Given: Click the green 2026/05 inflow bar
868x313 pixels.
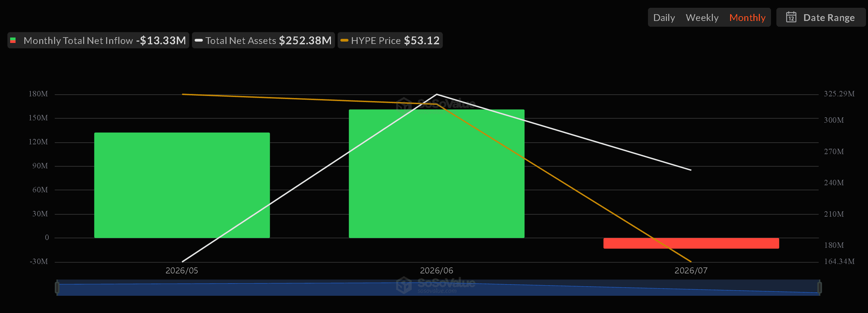Looking at the screenshot, I should coord(182,185).
